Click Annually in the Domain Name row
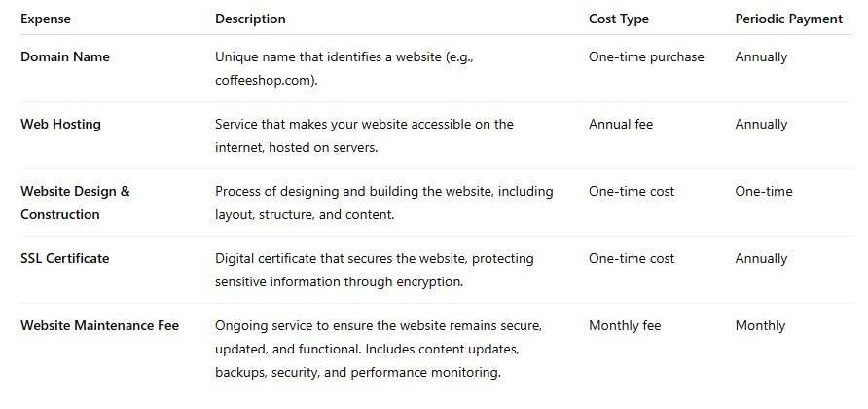The image size is (868, 409). tap(761, 57)
